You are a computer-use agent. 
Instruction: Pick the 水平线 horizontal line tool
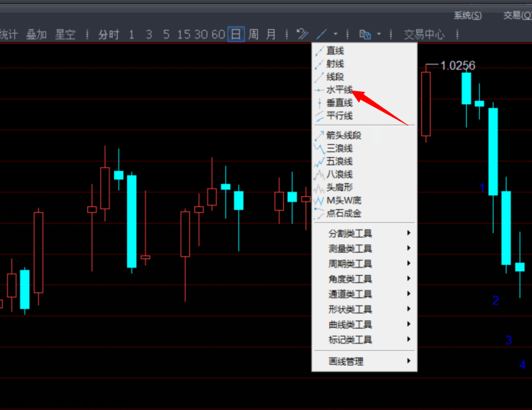coord(339,90)
